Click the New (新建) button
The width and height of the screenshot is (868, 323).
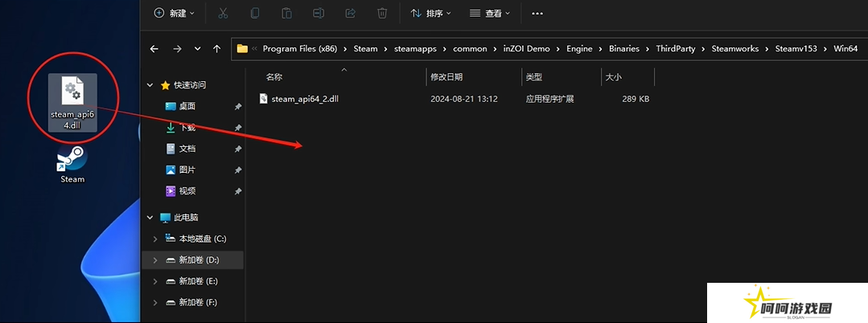tap(174, 13)
